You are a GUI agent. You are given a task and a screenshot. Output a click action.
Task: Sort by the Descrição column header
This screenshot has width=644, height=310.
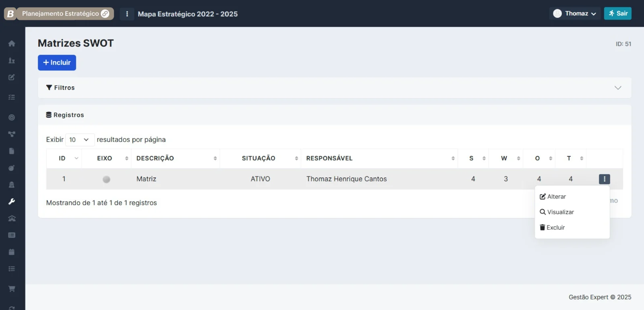click(x=155, y=158)
